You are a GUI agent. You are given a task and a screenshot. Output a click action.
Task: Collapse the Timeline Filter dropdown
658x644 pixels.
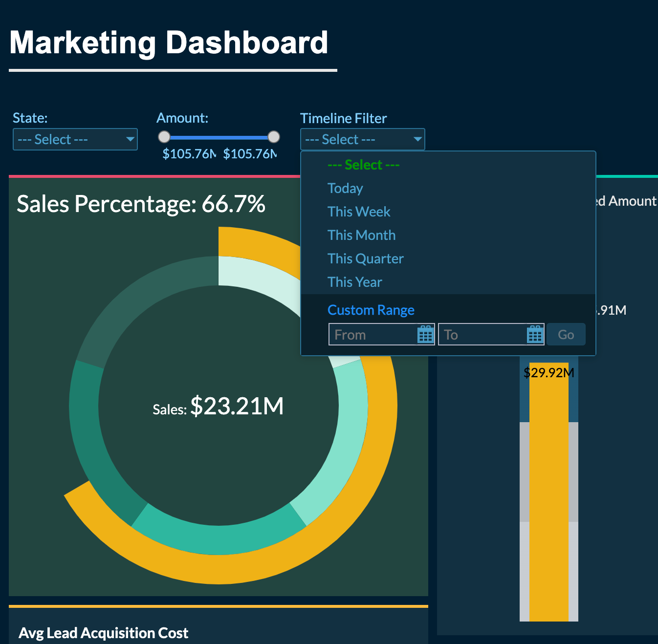[362, 139]
